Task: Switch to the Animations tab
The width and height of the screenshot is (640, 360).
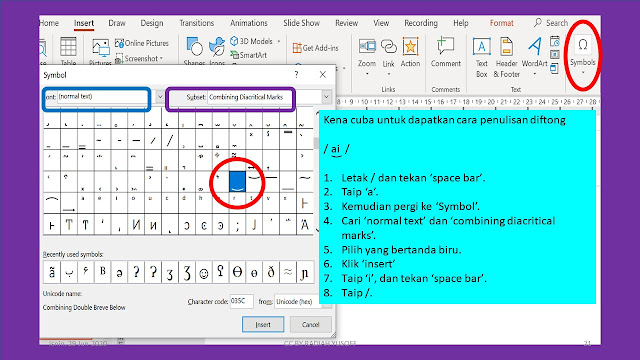Action: click(249, 23)
